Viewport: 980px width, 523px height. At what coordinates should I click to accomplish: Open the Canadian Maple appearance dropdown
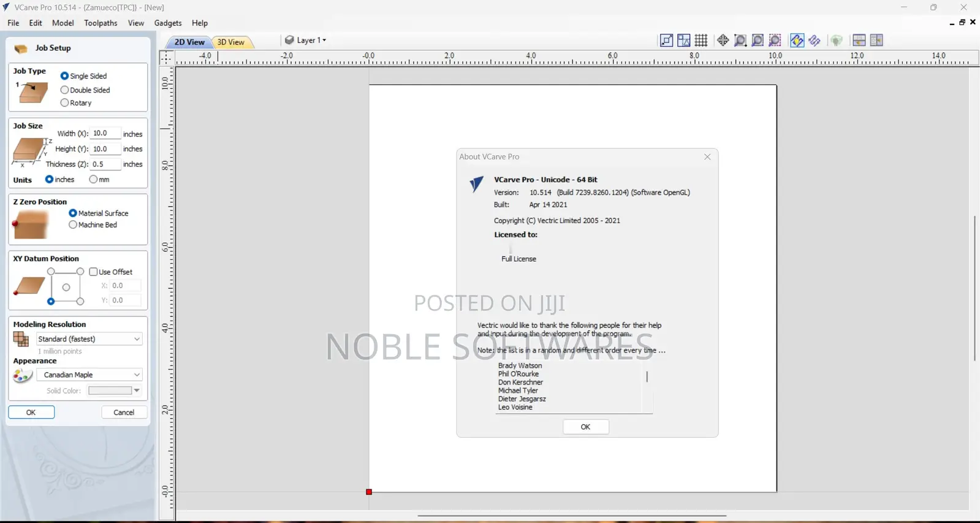[89, 375]
